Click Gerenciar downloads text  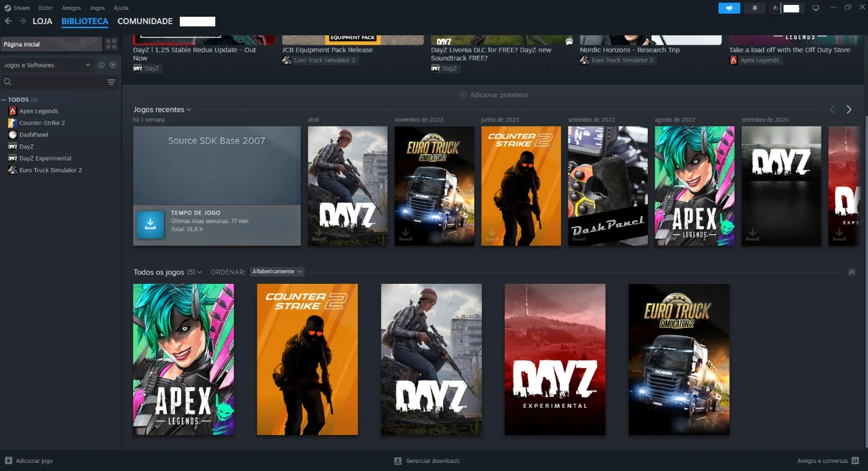click(x=433, y=461)
